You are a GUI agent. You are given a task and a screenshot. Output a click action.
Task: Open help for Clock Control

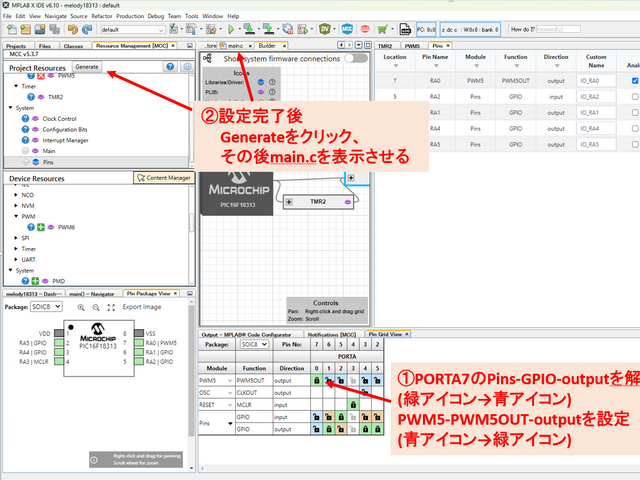(25, 118)
